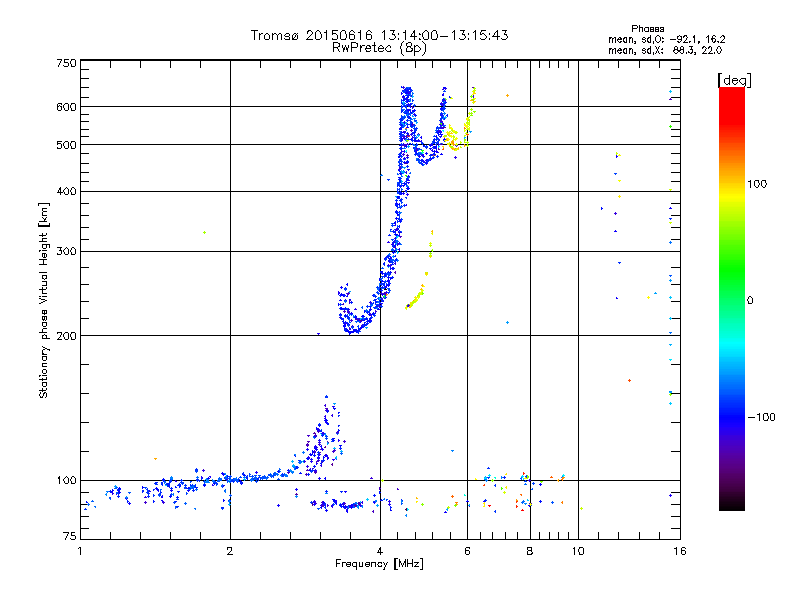Viewport: 800px width, 600px height.
Task: Click the y-axis tick label '600'
Action: coord(66,107)
